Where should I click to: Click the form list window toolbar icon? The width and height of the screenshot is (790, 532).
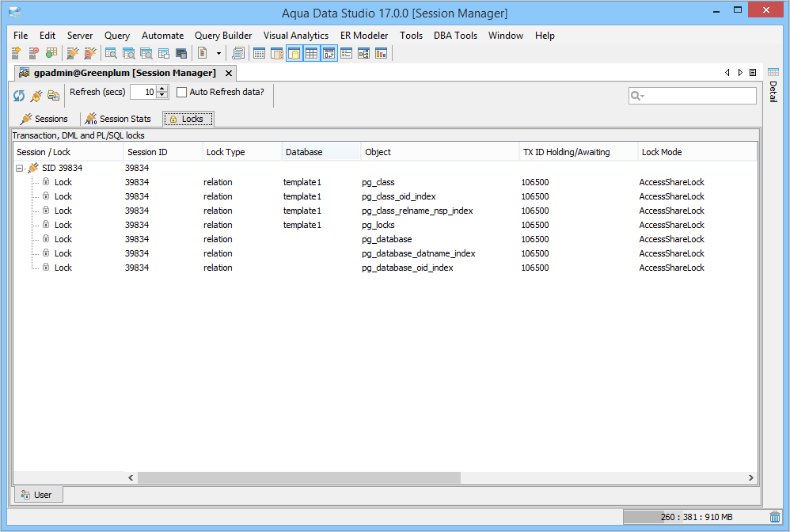346,53
